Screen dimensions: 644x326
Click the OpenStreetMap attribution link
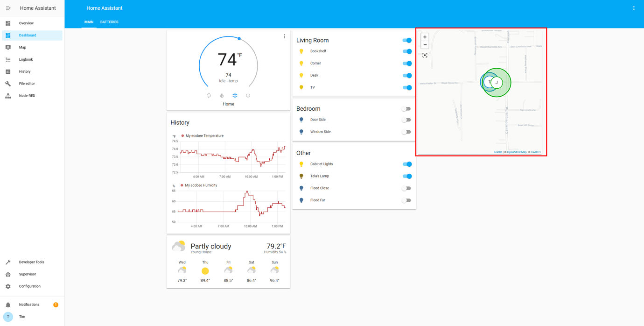pyautogui.click(x=516, y=152)
